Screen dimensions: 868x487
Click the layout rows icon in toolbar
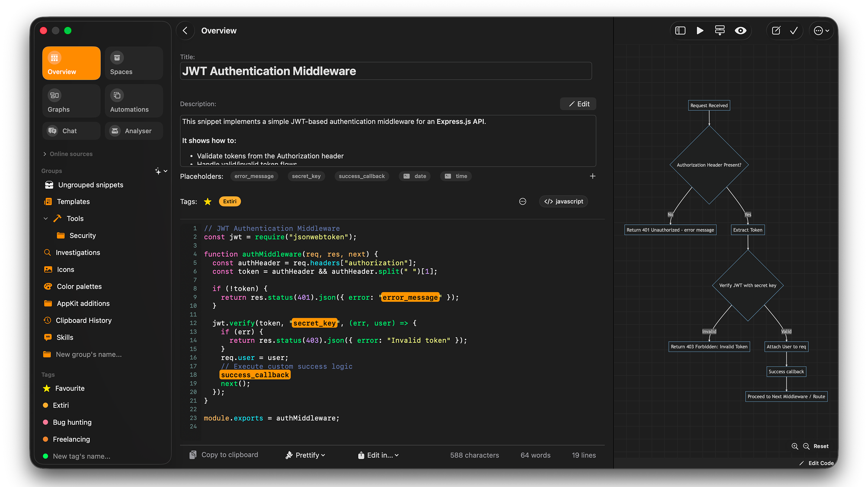point(720,31)
